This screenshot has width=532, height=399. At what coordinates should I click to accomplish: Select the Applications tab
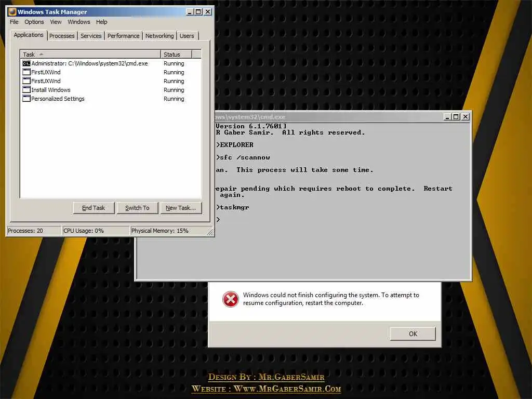[x=29, y=35]
